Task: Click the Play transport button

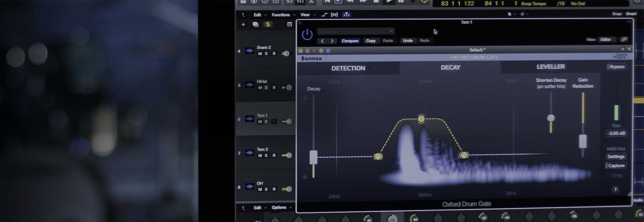Action: click(389, 2)
